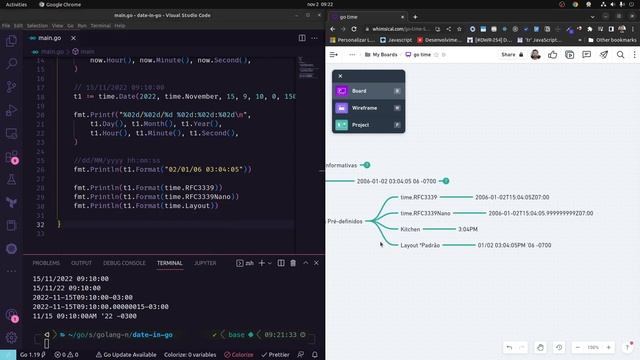Image resolution: width=640 pixels, height=360 pixels.
Task: Select Board in the popup menu
Action: tap(369, 91)
